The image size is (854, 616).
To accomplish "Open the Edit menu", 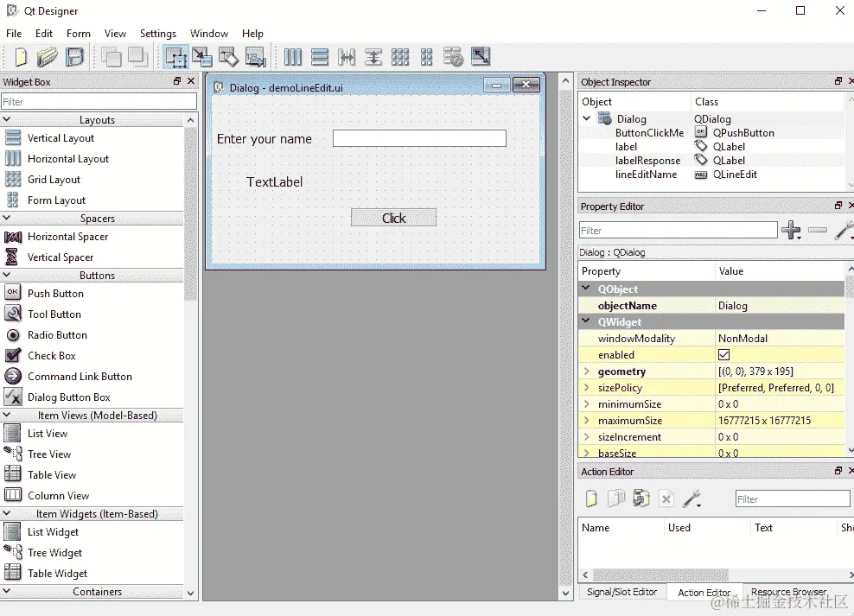I will click(x=43, y=33).
